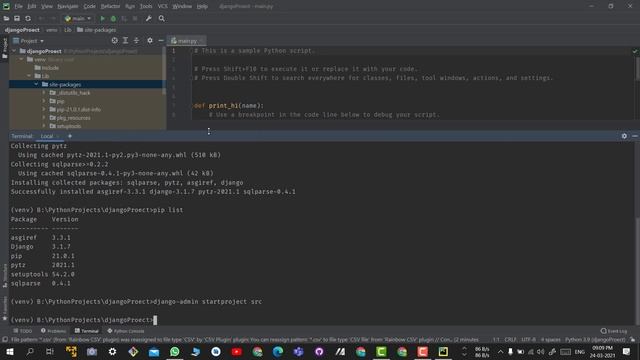Open the File menu
Viewport: 640px width, 360px height.
click(x=19, y=6)
